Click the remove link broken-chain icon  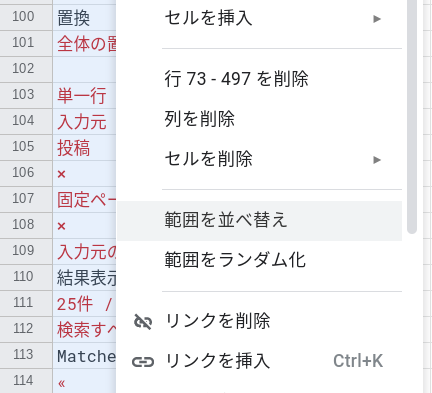click(x=143, y=322)
